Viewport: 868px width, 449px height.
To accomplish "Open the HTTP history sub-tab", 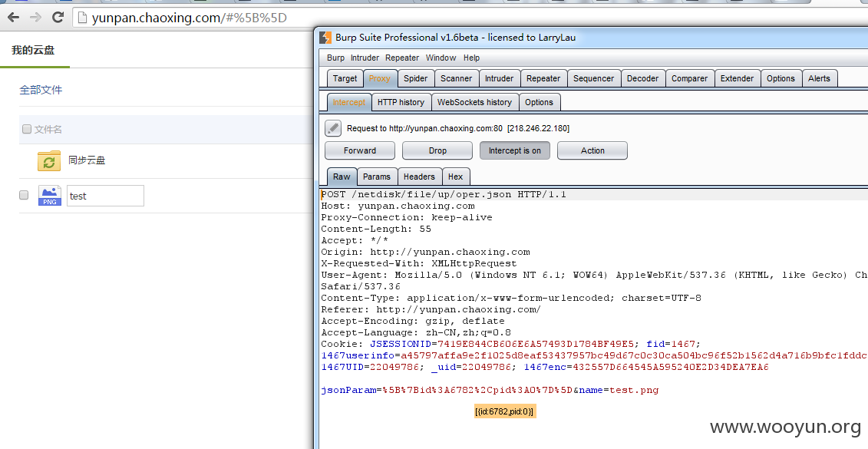I will [x=401, y=102].
